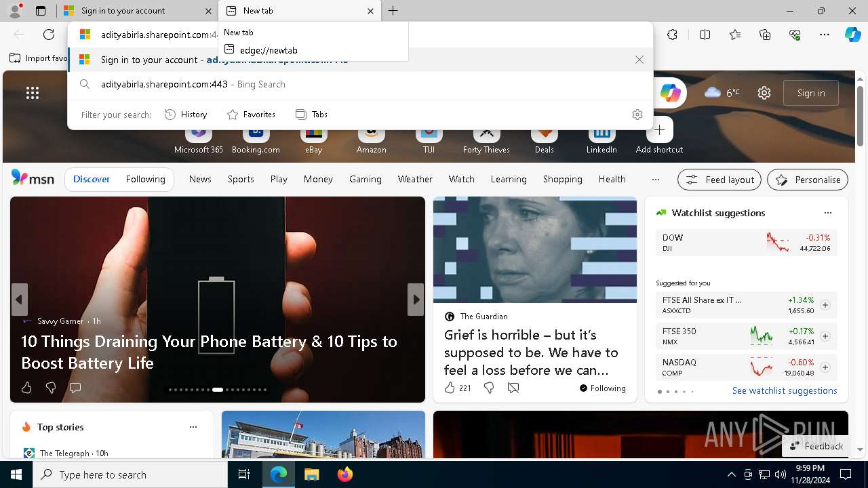Open Watchlist suggestions options menu
The image size is (868, 488).
pos(828,213)
